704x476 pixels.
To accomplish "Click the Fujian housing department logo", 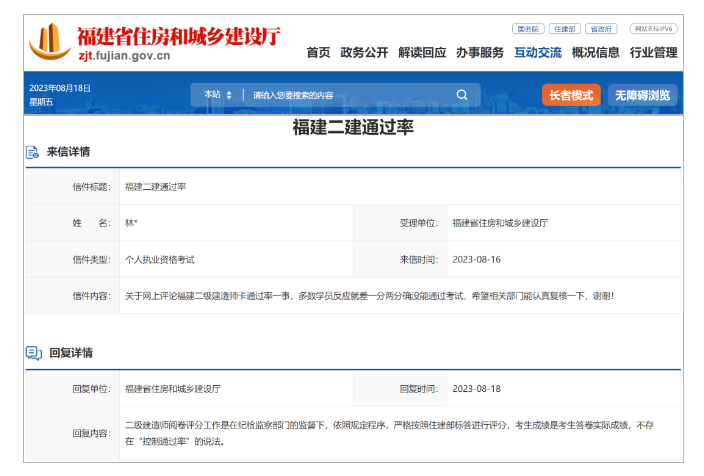I will pos(50,42).
